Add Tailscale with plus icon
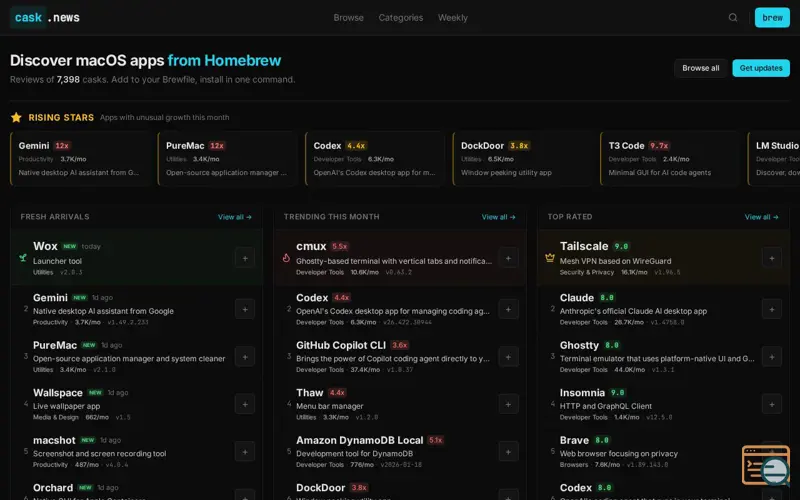The height and width of the screenshot is (500, 800). (772, 258)
